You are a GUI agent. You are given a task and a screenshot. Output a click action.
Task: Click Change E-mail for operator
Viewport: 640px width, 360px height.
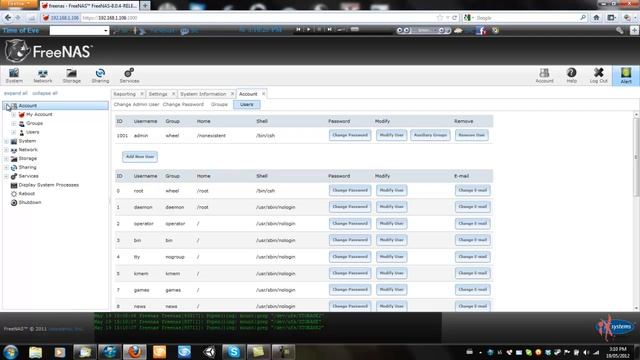tap(472, 223)
